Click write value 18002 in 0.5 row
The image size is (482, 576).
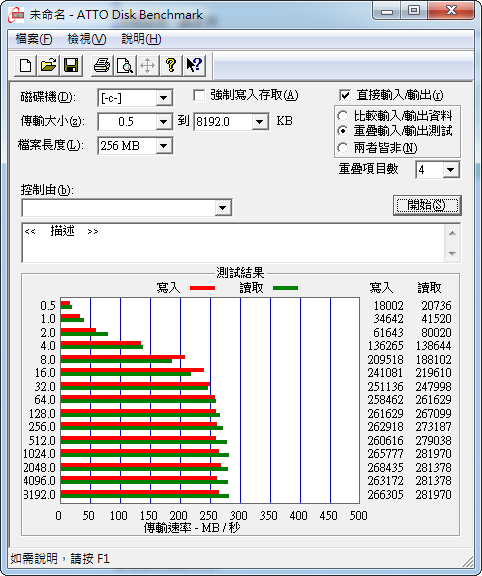pos(388,306)
